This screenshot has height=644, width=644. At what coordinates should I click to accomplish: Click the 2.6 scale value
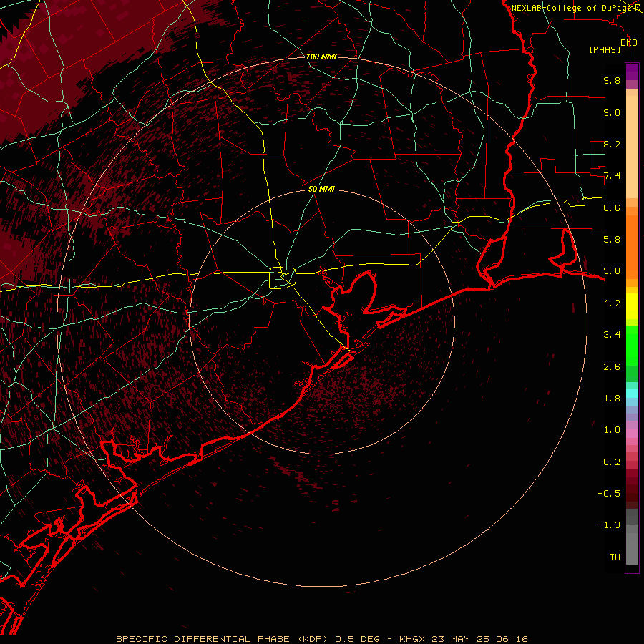coord(612,367)
